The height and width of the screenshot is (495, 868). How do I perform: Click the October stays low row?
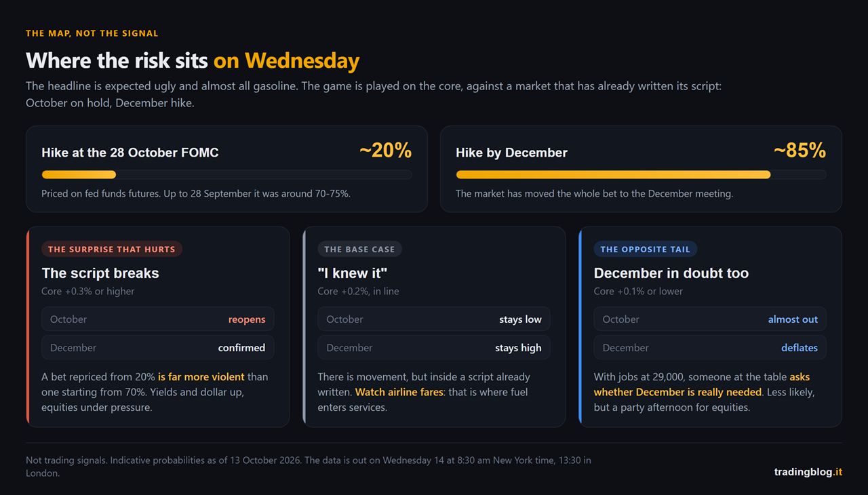tap(434, 319)
